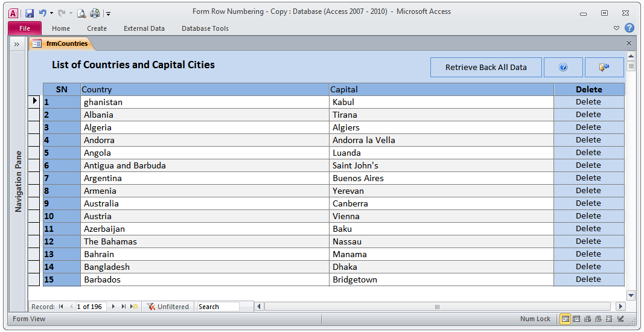Click the Delete button for Albania row
This screenshot has width=644, height=332.
(588, 115)
